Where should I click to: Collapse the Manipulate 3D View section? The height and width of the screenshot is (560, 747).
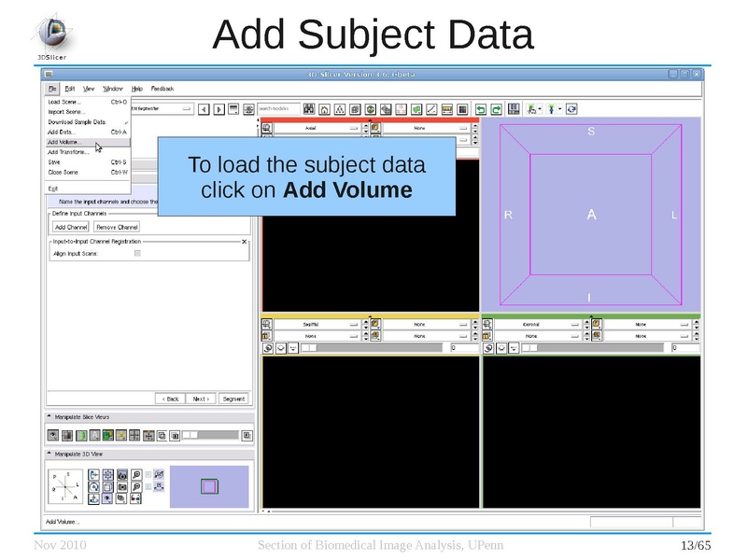point(49,453)
